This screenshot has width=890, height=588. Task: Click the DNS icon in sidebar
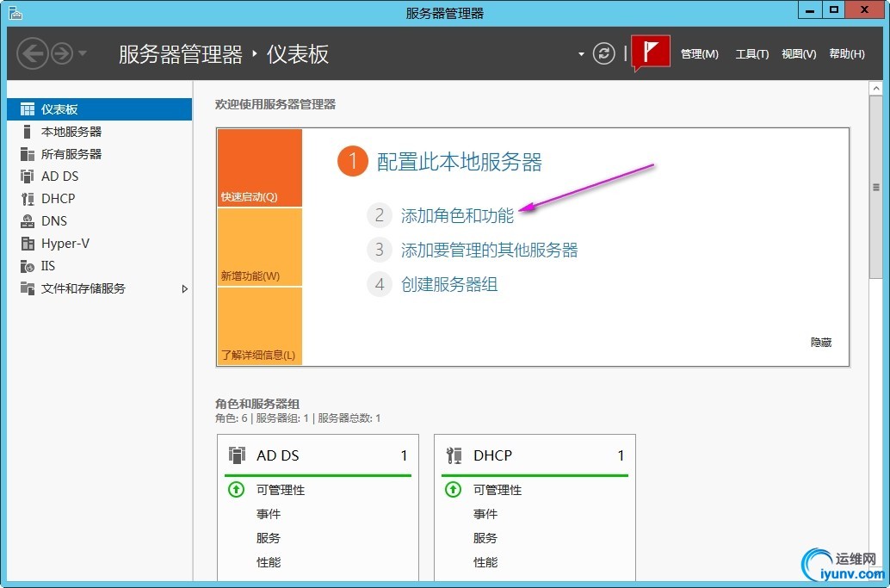click(28, 220)
